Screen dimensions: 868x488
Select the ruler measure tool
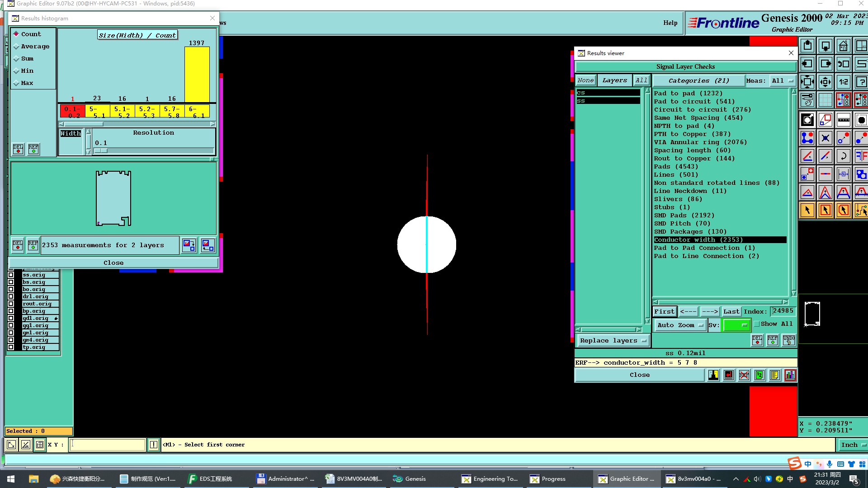pos(843,120)
